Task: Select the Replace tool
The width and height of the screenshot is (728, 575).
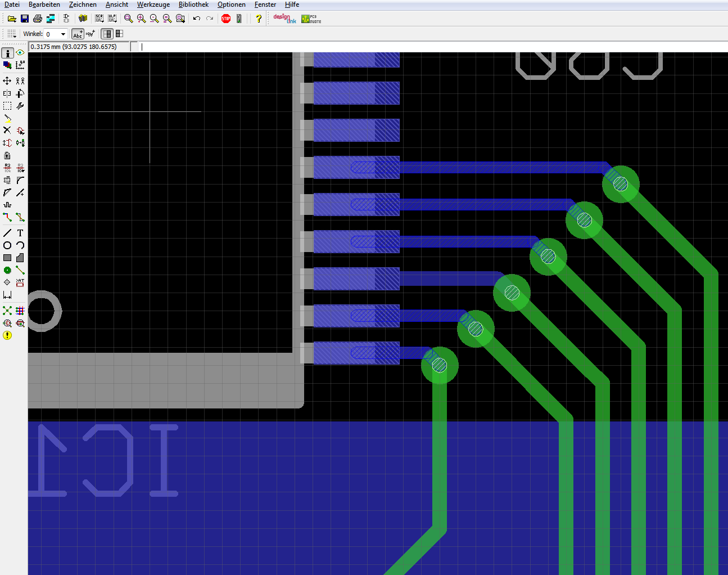Action: coord(20,143)
